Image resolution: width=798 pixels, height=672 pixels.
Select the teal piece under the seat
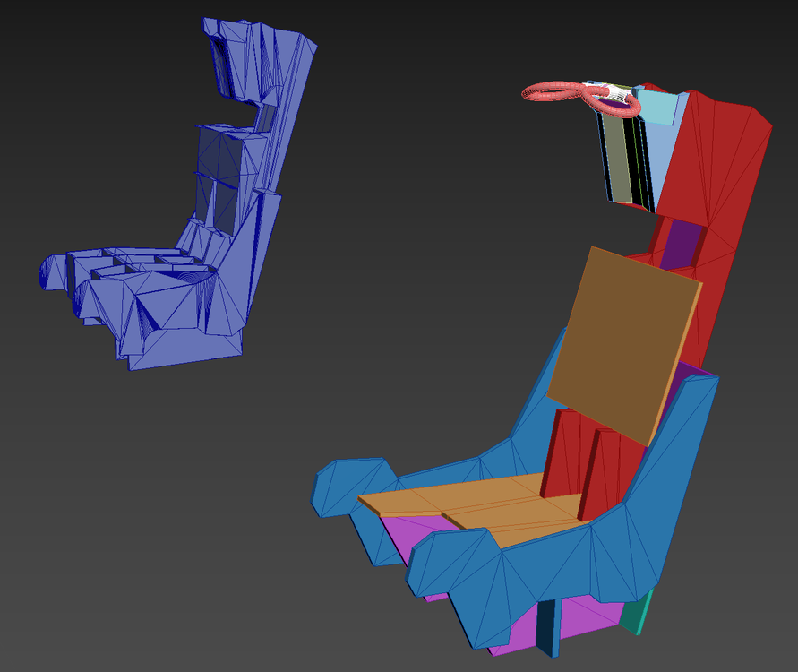[637, 612]
